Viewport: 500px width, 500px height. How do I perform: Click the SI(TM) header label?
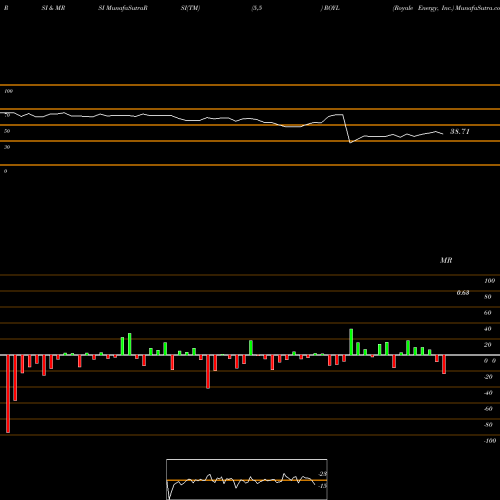pos(190,8)
